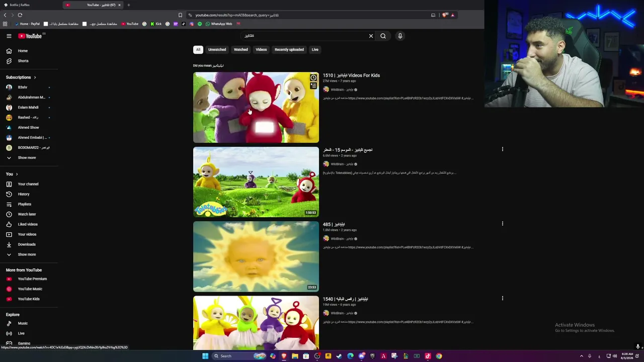
Task: Filter results by Unwatched
Action: (x=217, y=50)
